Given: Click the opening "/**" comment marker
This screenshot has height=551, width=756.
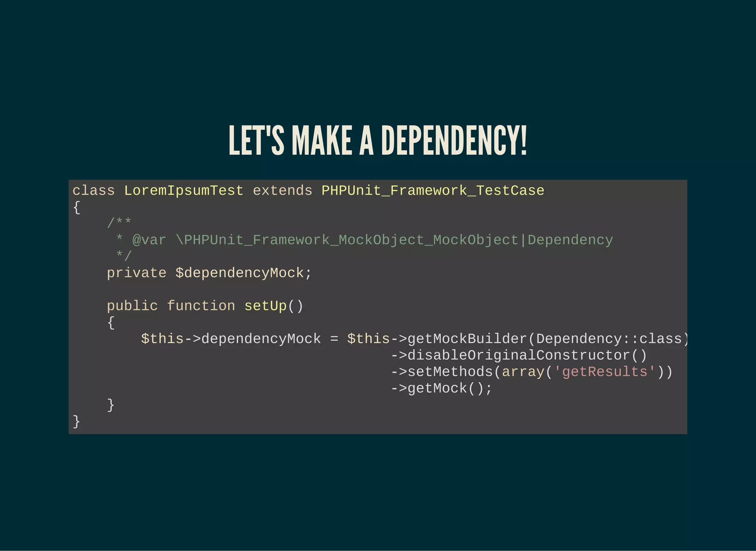Looking at the screenshot, I should coord(119,223).
